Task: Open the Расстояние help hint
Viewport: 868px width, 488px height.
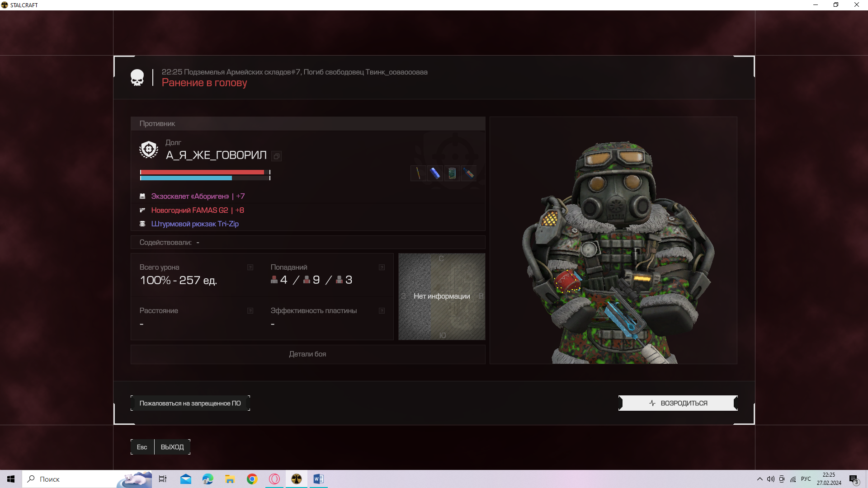Action: [250, 311]
